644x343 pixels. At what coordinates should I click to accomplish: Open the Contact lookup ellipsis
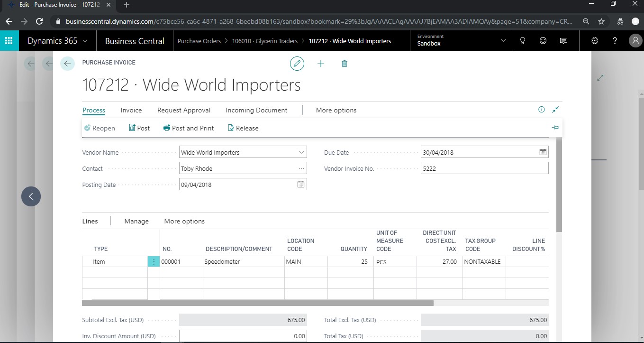point(301,168)
